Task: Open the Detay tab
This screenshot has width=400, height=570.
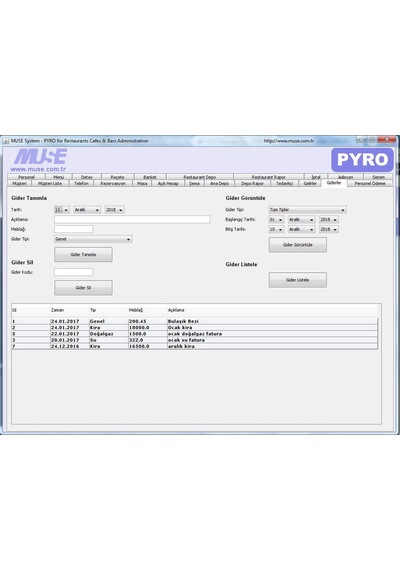Action: [87, 177]
